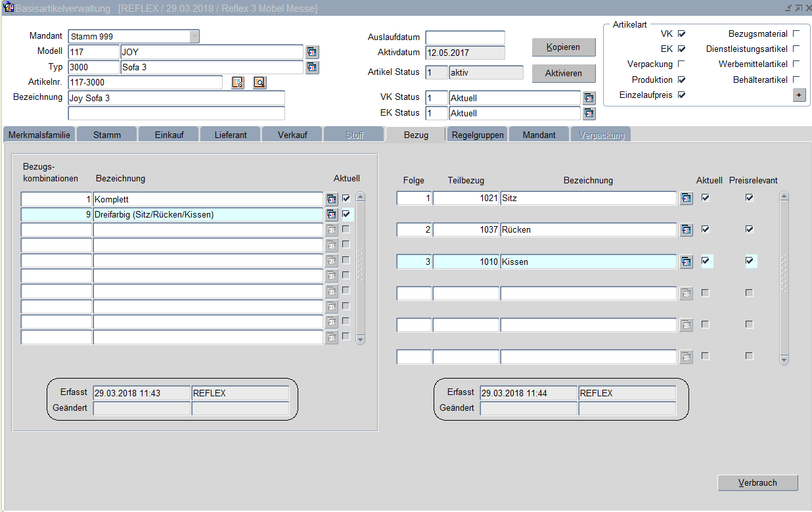Image resolution: width=812 pixels, height=512 pixels.
Task: Click the search icon beside Artikelnr. field
Action: coord(259,82)
